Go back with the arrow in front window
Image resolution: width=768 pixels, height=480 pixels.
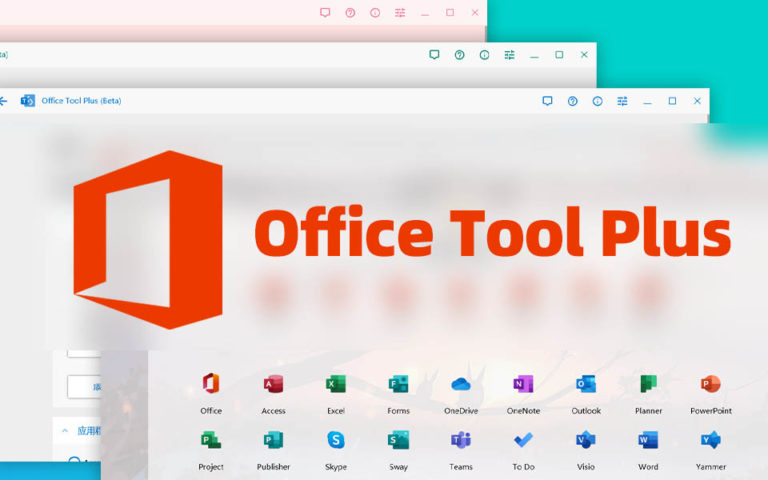[3, 101]
